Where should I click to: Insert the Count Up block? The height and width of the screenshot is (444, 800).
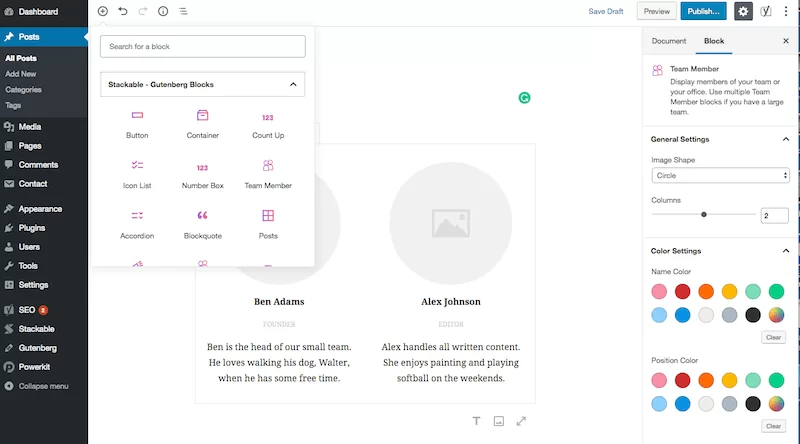click(267, 124)
